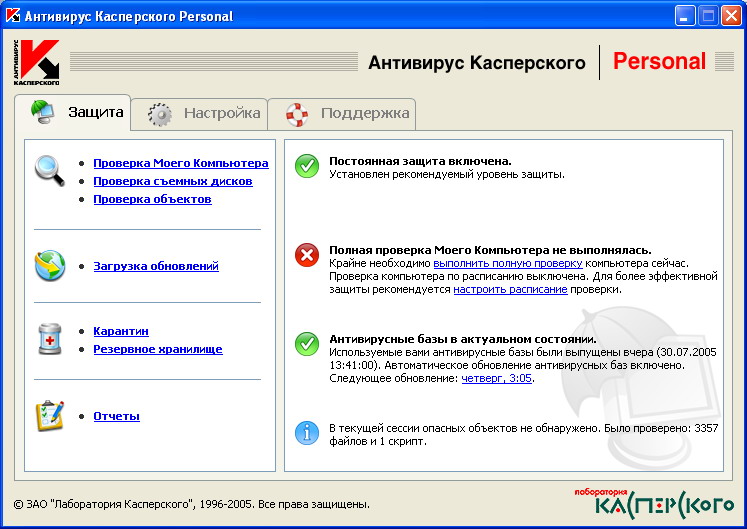Click the globe updates download icon

49,266
